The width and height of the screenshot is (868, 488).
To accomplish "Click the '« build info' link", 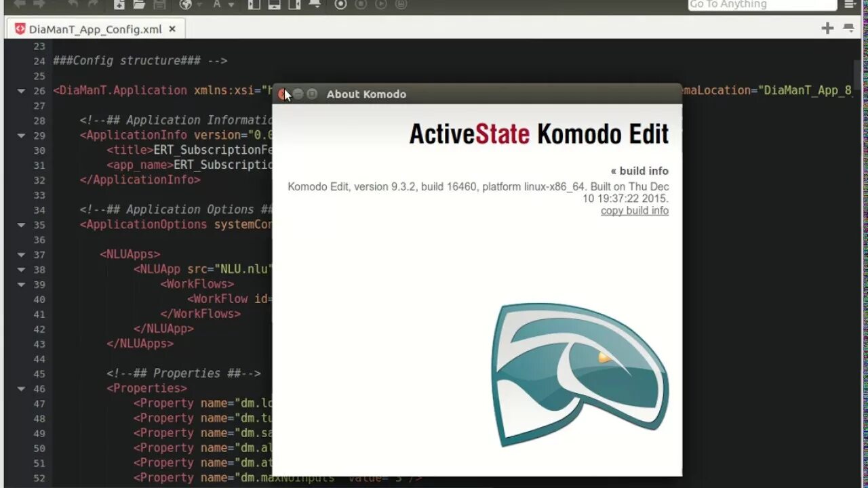I will point(639,171).
